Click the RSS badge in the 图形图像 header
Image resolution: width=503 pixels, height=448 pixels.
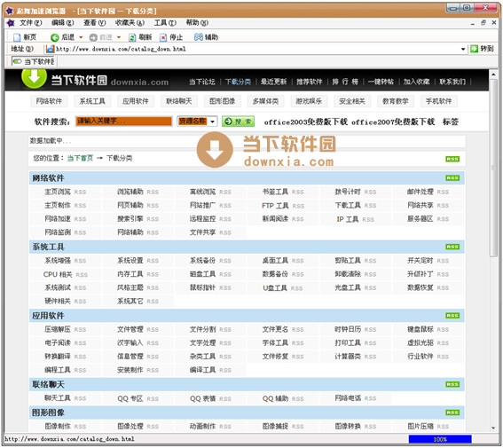(x=452, y=413)
